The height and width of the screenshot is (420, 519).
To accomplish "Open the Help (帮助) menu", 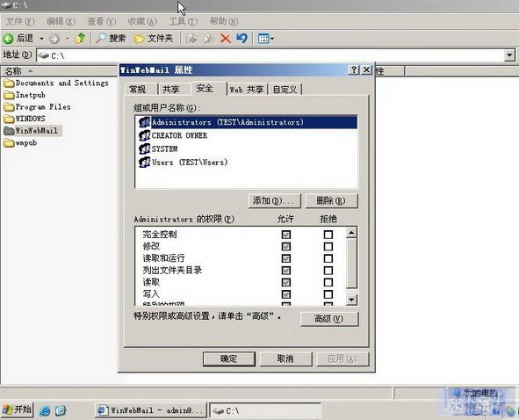I will [224, 22].
